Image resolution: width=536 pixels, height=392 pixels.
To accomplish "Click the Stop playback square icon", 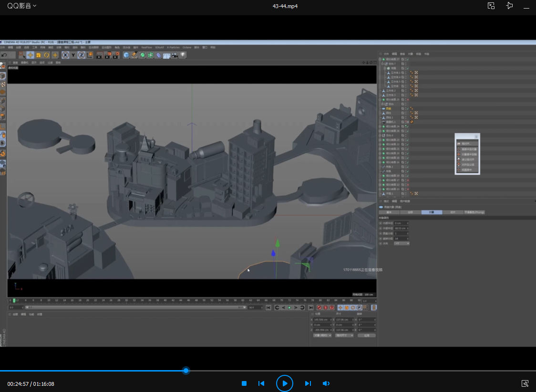I will click(244, 383).
